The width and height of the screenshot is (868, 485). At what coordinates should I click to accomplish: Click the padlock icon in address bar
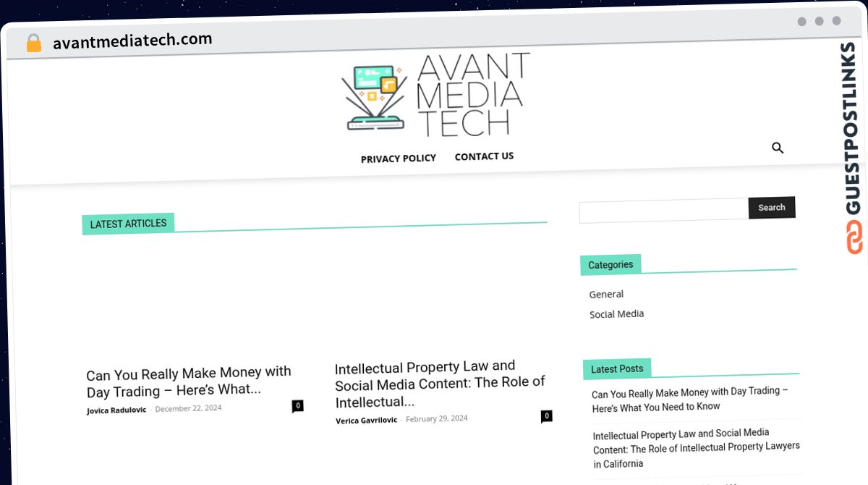[x=34, y=43]
